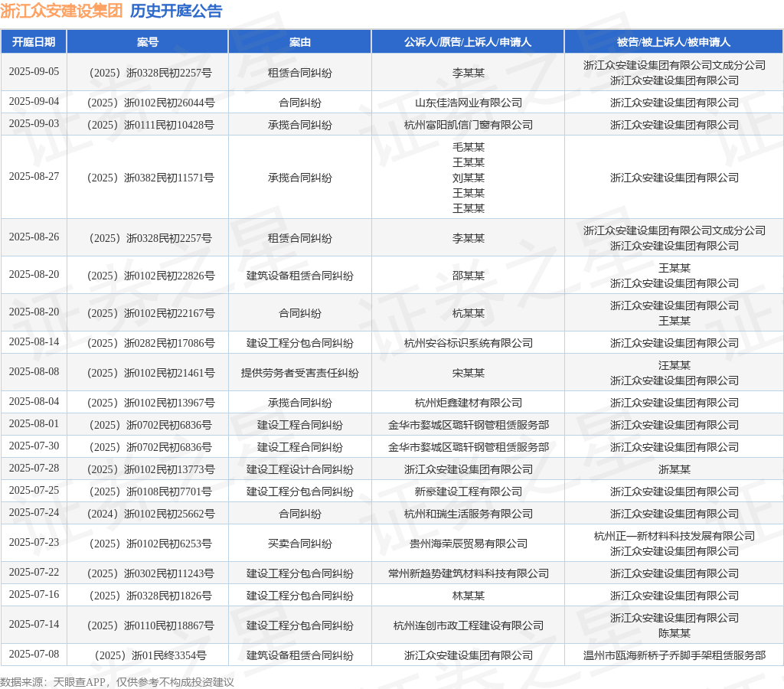Image resolution: width=784 pixels, height=689 pixels.
Task: Click the date cell 2025-08-14
Action: pos(34,342)
